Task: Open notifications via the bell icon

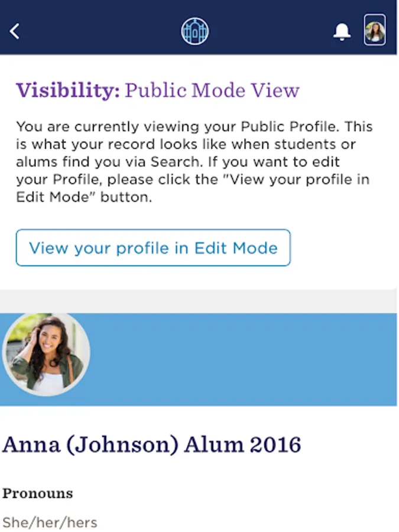Action: (x=342, y=32)
